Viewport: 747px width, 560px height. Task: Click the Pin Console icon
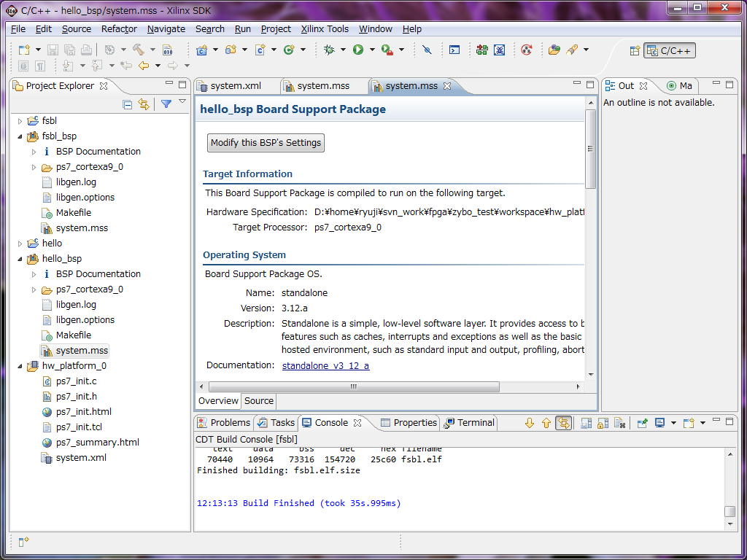(642, 423)
